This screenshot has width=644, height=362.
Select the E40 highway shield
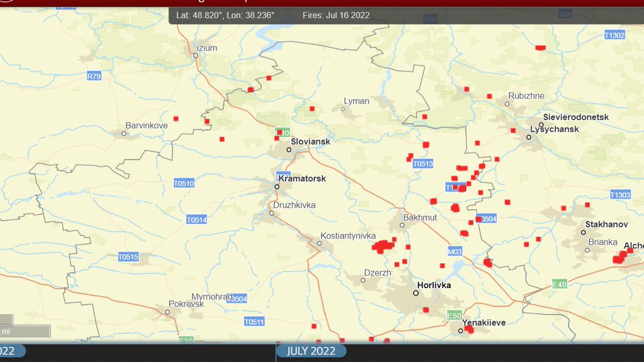(560, 285)
